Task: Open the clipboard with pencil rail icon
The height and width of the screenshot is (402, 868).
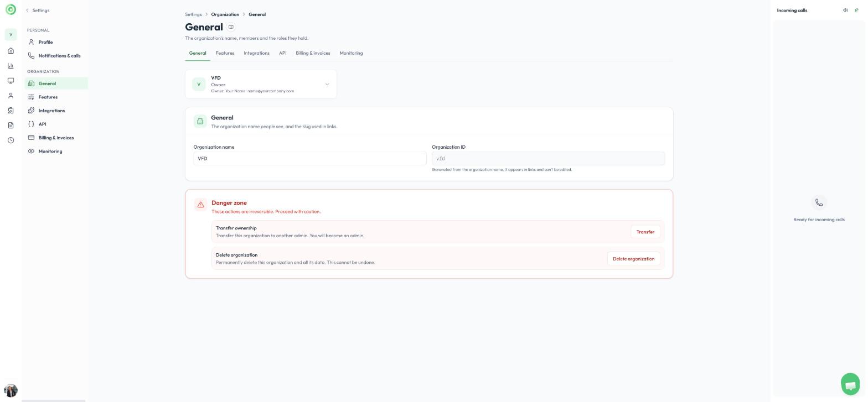Action: coord(11,111)
